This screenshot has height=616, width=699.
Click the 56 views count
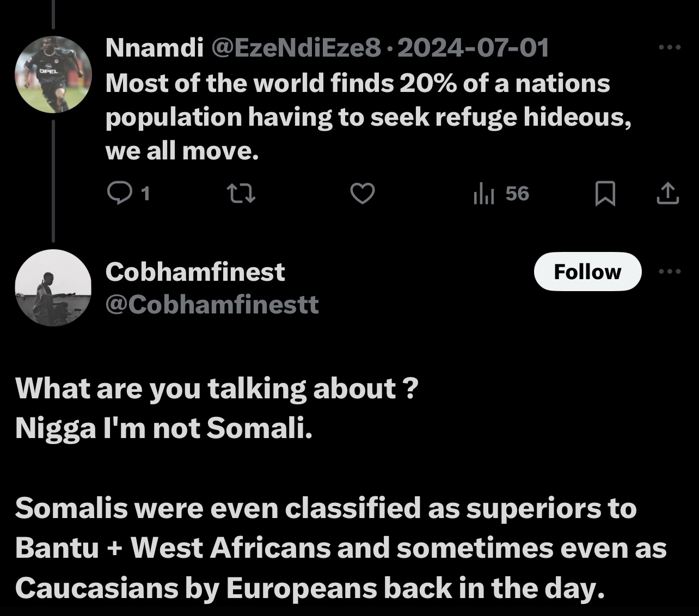(x=517, y=193)
